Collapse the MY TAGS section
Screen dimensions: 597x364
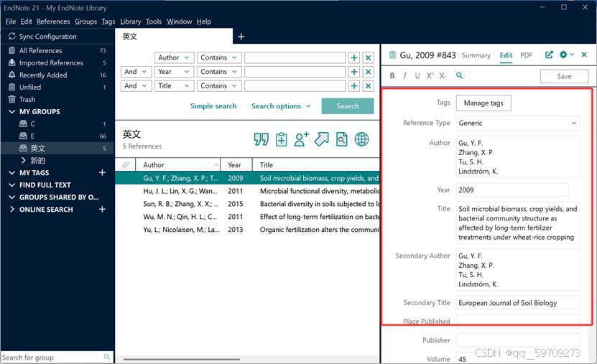tap(11, 173)
